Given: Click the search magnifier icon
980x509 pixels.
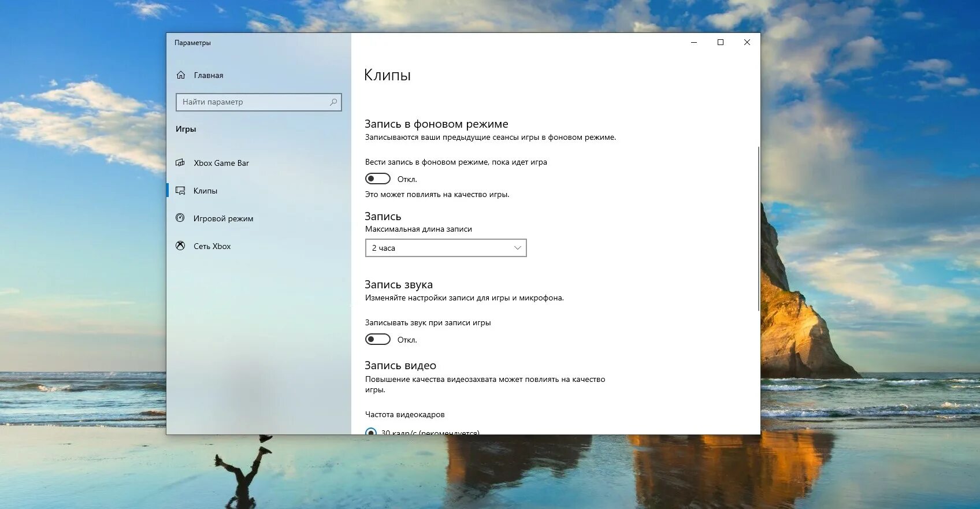Looking at the screenshot, I should 333,102.
